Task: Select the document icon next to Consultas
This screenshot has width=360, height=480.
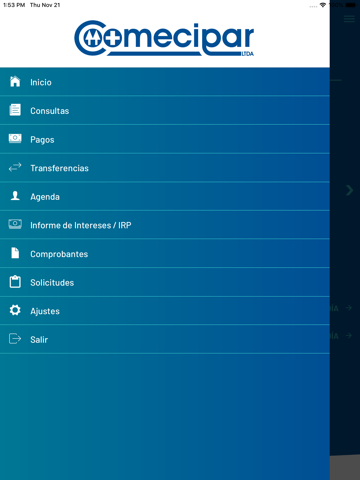Action: 15,110
